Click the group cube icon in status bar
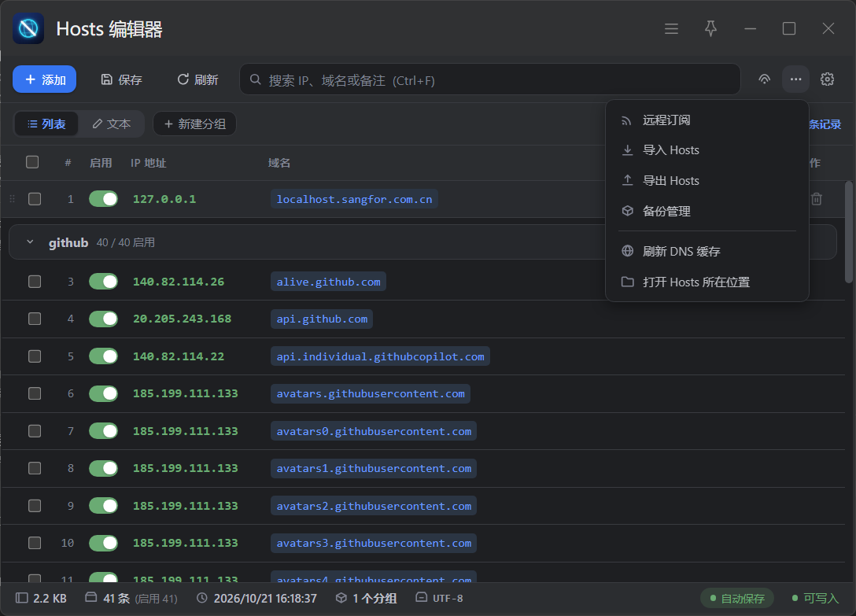 [x=341, y=598]
